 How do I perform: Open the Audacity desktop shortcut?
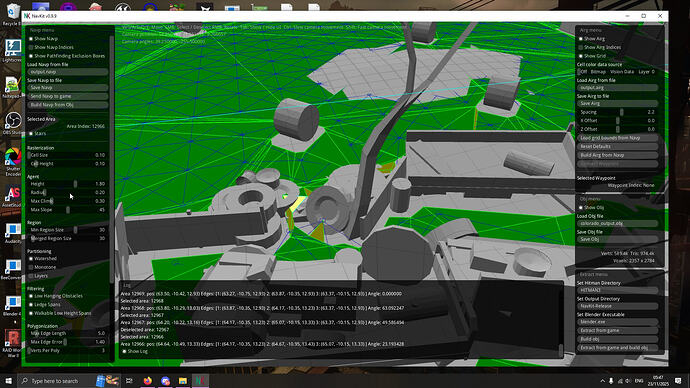point(12,233)
